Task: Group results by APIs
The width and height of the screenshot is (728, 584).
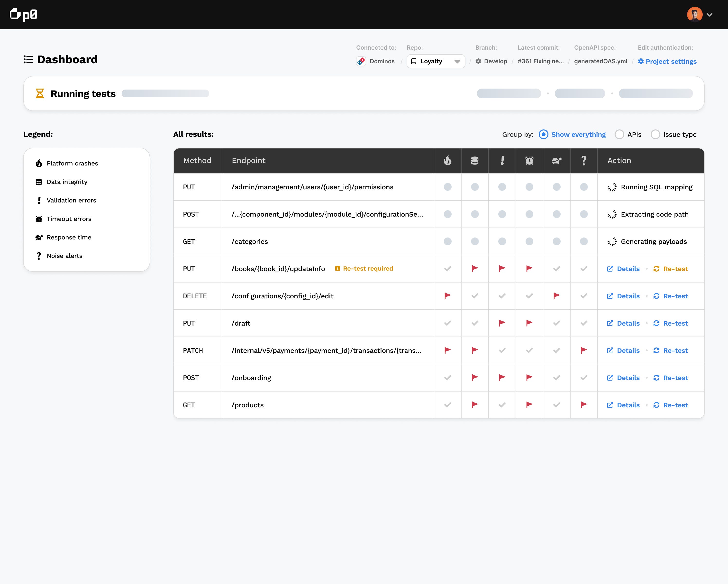Action: 619,134
